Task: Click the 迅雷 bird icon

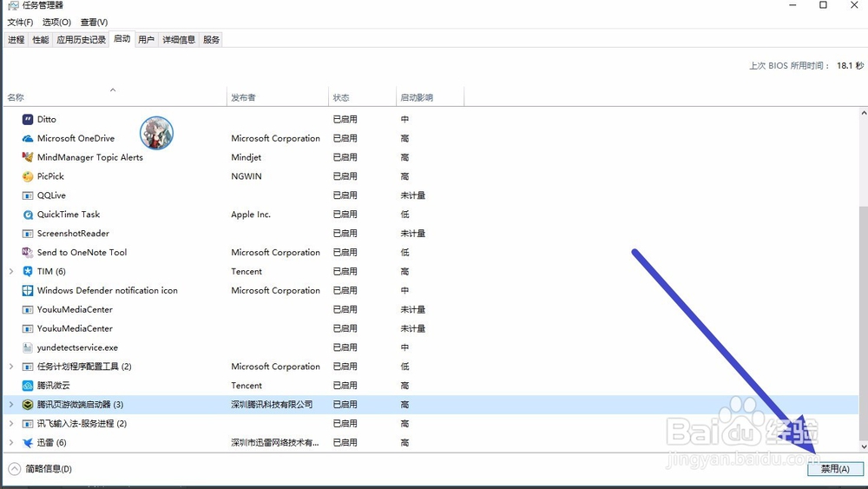Action: pyautogui.click(x=28, y=442)
